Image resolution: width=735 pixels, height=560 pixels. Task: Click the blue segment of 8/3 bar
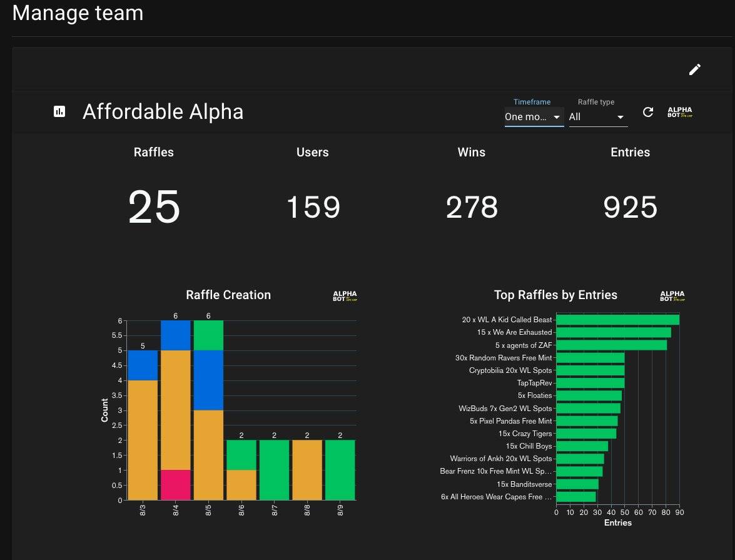tap(143, 365)
